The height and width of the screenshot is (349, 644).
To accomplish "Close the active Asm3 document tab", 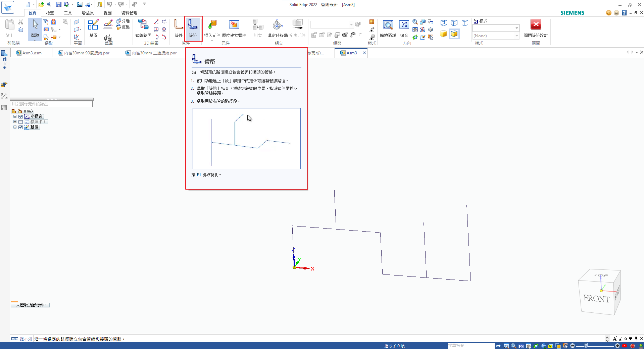I will (364, 53).
